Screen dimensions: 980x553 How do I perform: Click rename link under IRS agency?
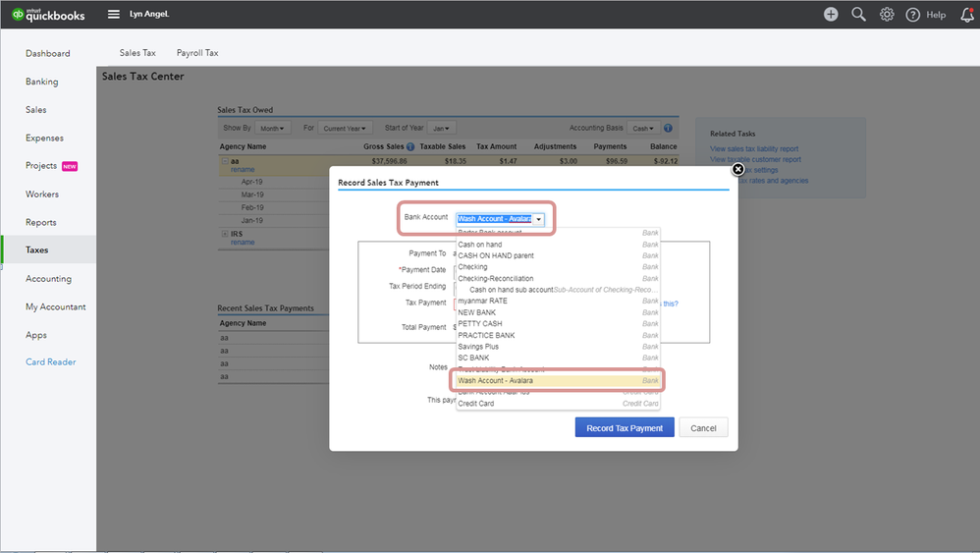point(243,243)
